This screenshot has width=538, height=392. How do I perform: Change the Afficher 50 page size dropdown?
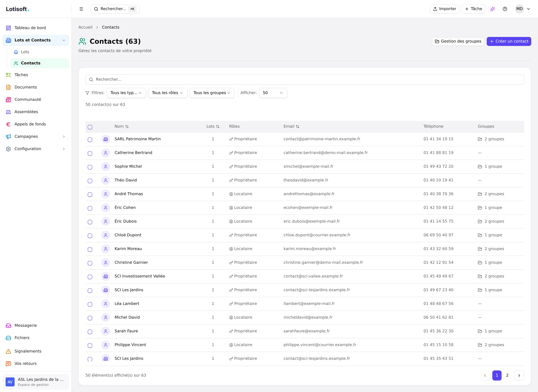click(x=273, y=93)
